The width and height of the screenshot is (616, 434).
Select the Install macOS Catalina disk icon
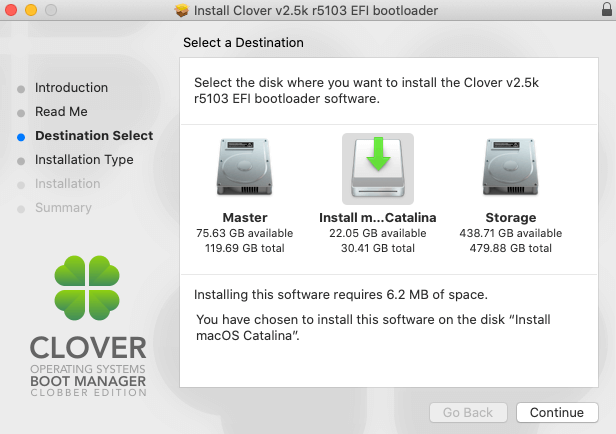pos(378,168)
